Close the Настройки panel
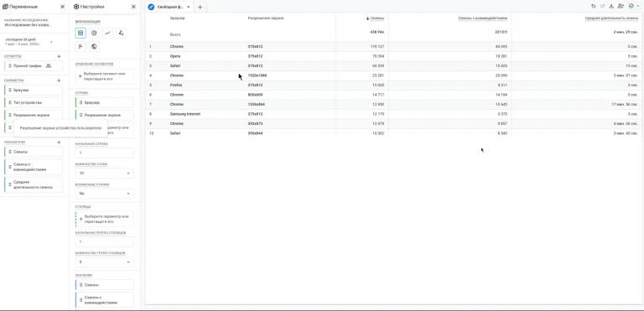 (133, 7)
